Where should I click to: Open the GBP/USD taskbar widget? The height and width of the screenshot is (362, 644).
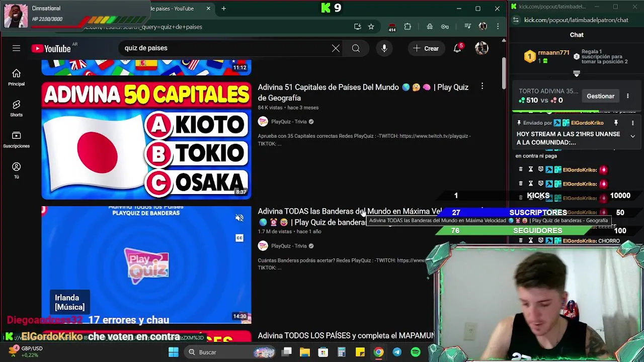point(25,351)
